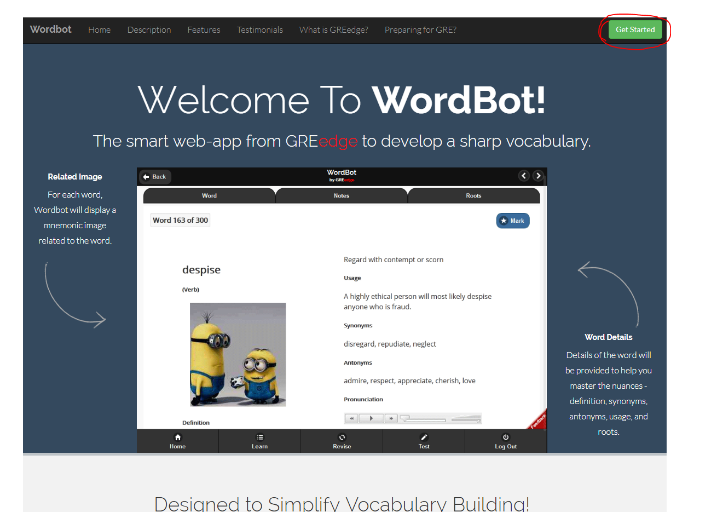Click the Home icon in bottom bar
The image size is (703, 532).
click(178, 441)
